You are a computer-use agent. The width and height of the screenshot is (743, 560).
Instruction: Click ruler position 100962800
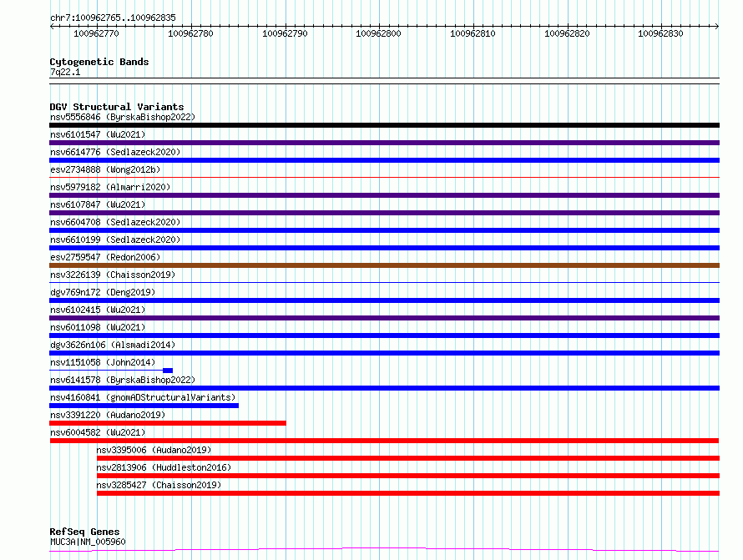coord(378,33)
